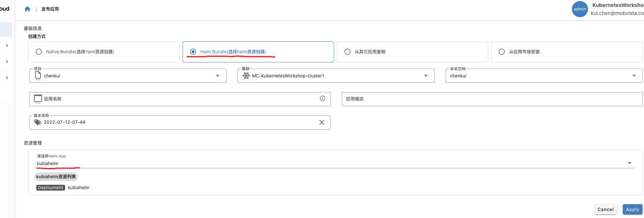
Task: Select the Native Bundle radio option
Action: coord(38,52)
